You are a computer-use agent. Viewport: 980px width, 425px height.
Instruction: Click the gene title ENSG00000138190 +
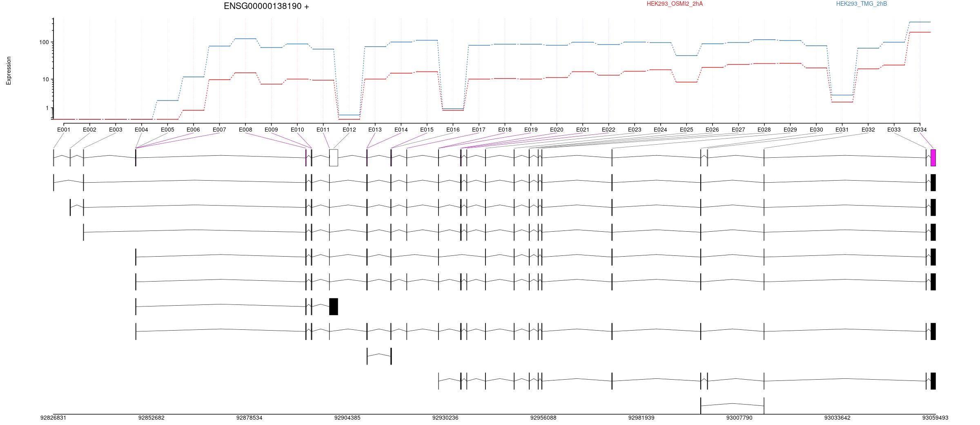click(266, 6)
